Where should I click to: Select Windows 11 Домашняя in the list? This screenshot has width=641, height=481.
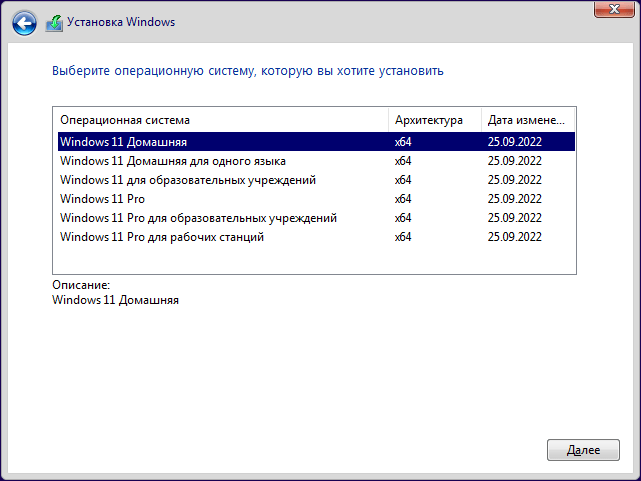tap(124, 142)
